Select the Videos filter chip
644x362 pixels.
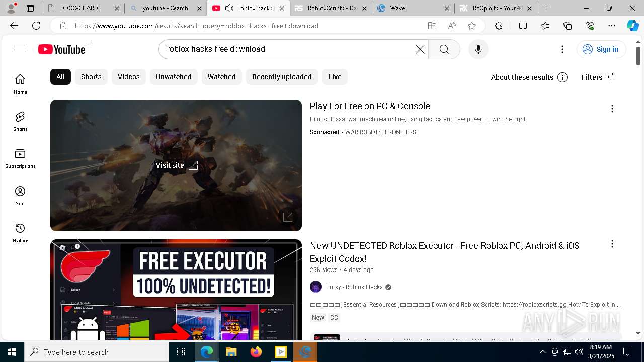(x=129, y=77)
